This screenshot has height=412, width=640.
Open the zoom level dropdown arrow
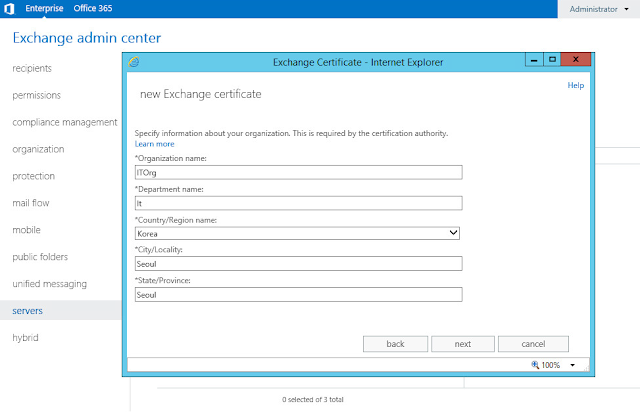click(573, 365)
